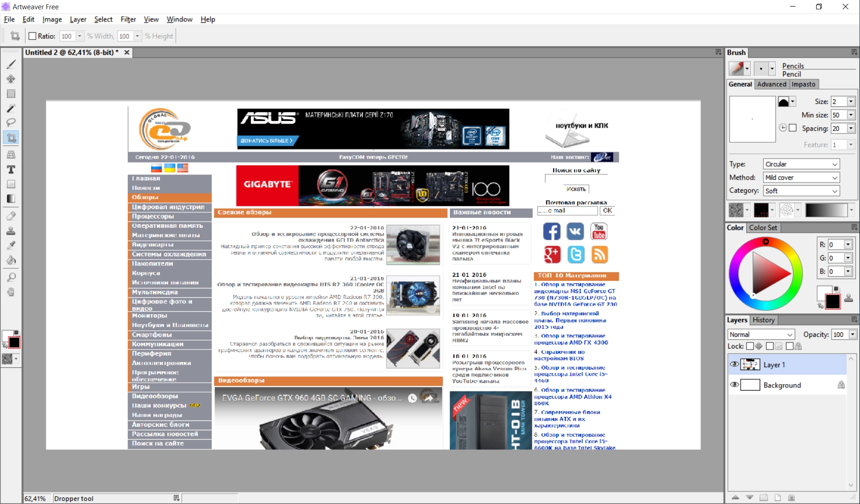This screenshot has width=860, height=504.
Task: Open the Layers panel options menu icon
Action: [854, 320]
